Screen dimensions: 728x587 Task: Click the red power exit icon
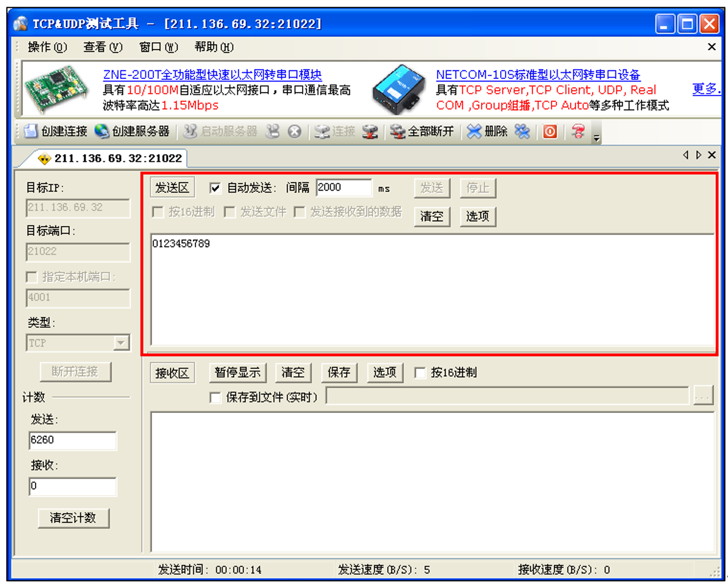tap(550, 131)
